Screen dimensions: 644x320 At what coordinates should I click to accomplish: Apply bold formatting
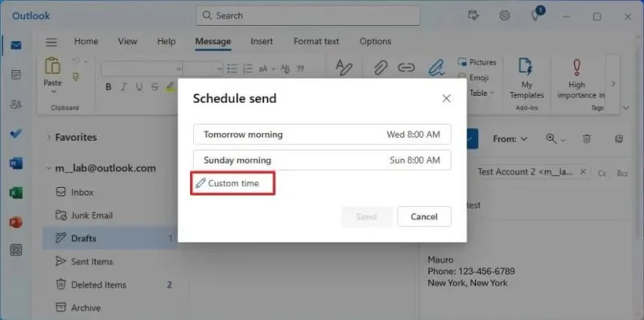(109, 87)
